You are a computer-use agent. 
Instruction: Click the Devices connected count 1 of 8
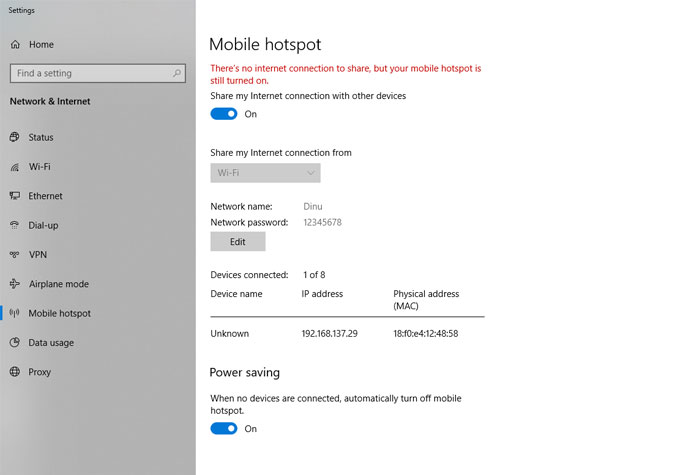coord(314,275)
